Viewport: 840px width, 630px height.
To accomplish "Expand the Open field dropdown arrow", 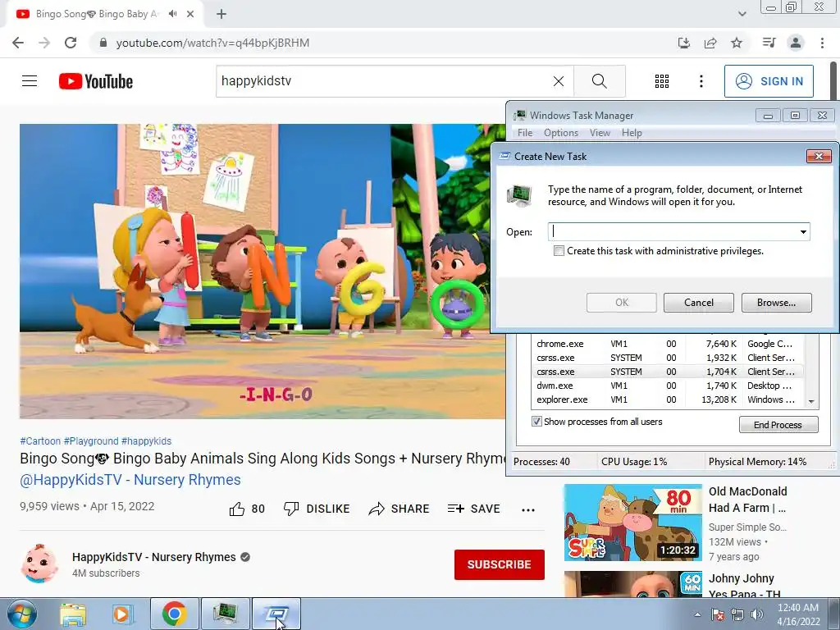I will (803, 232).
